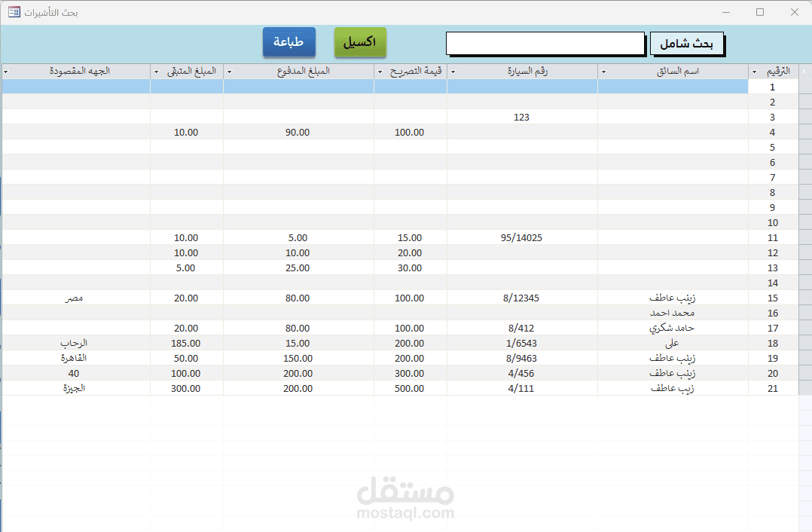Click the car number cell 8/412
Screen dimensions: 812x532
point(522,328)
